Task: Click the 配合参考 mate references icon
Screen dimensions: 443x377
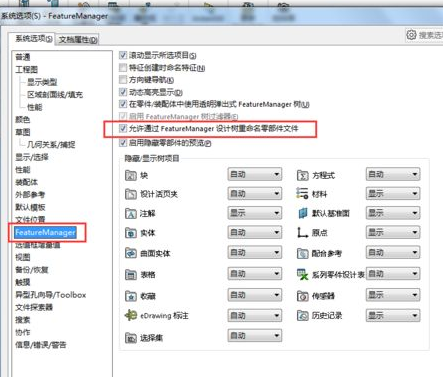Action: (x=303, y=253)
